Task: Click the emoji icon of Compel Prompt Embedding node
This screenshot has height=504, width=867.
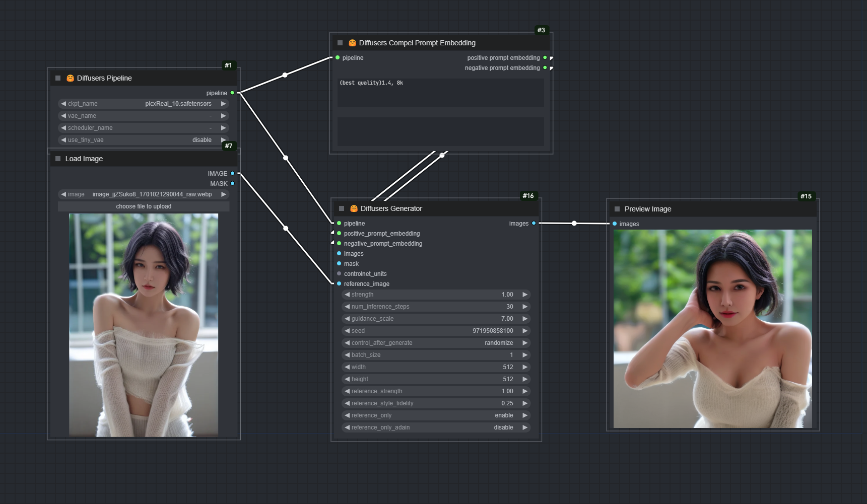Action: point(353,43)
